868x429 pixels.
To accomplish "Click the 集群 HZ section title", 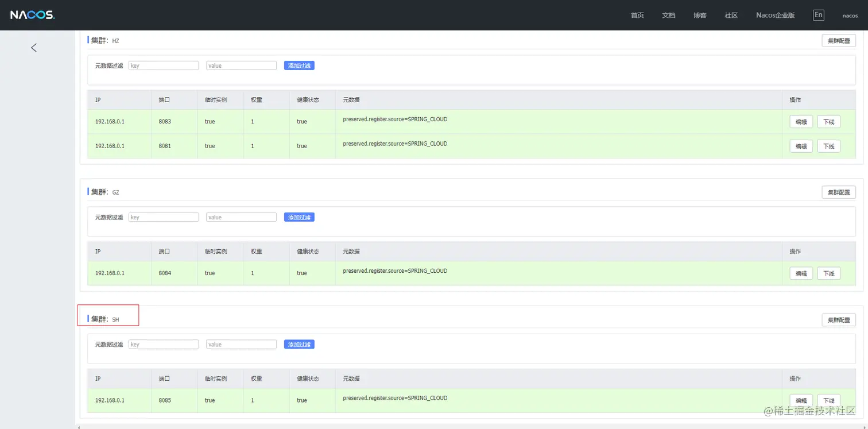I will [104, 40].
